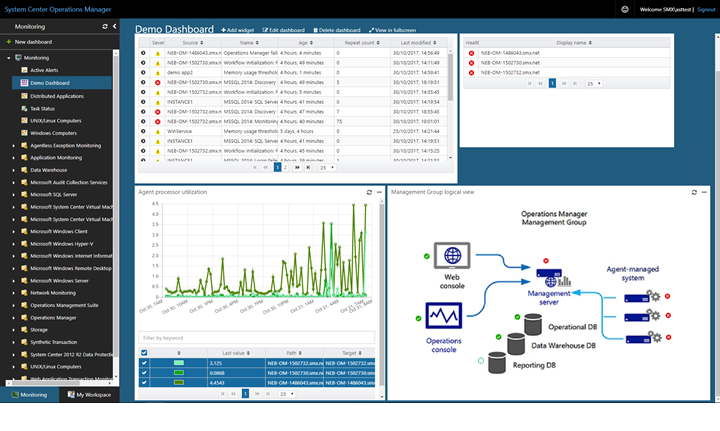This screenshot has height=431, width=720.
Task: Click the Operations console icon in the diagram
Action: [x=444, y=315]
